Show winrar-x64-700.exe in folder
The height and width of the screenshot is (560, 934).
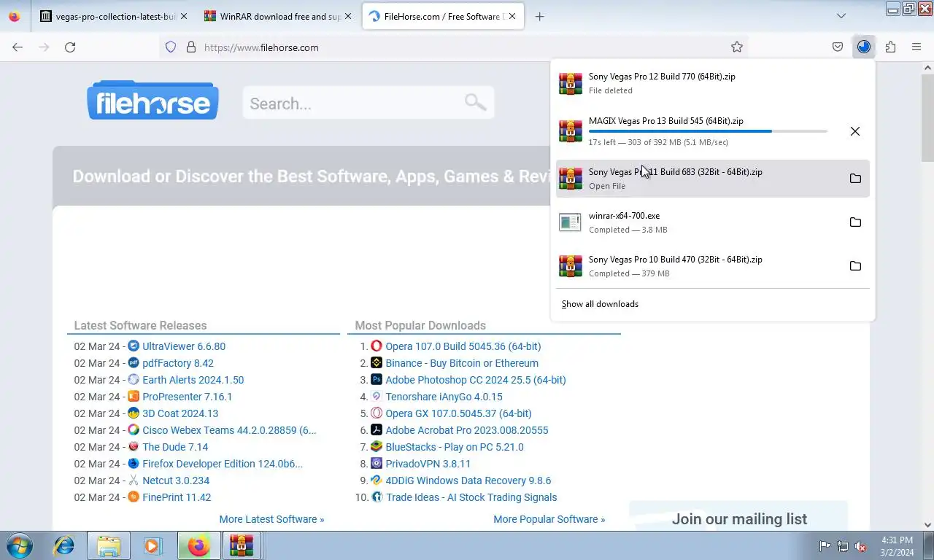pyautogui.click(x=855, y=222)
